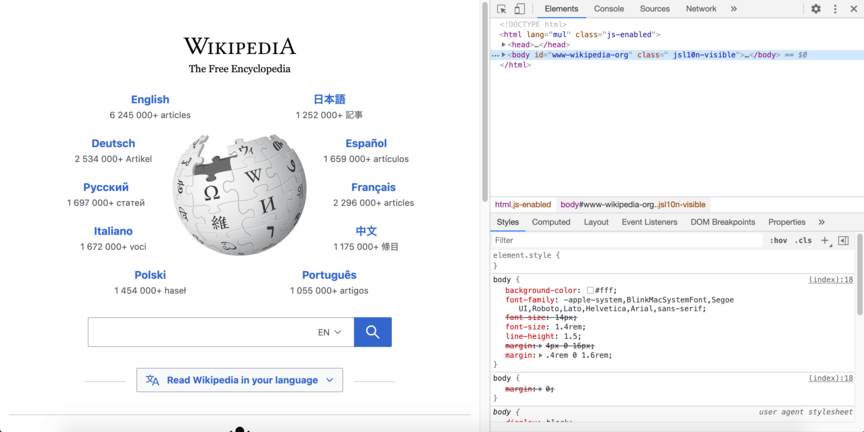Toggle the .cls class editor
864x432 pixels.
[803, 240]
